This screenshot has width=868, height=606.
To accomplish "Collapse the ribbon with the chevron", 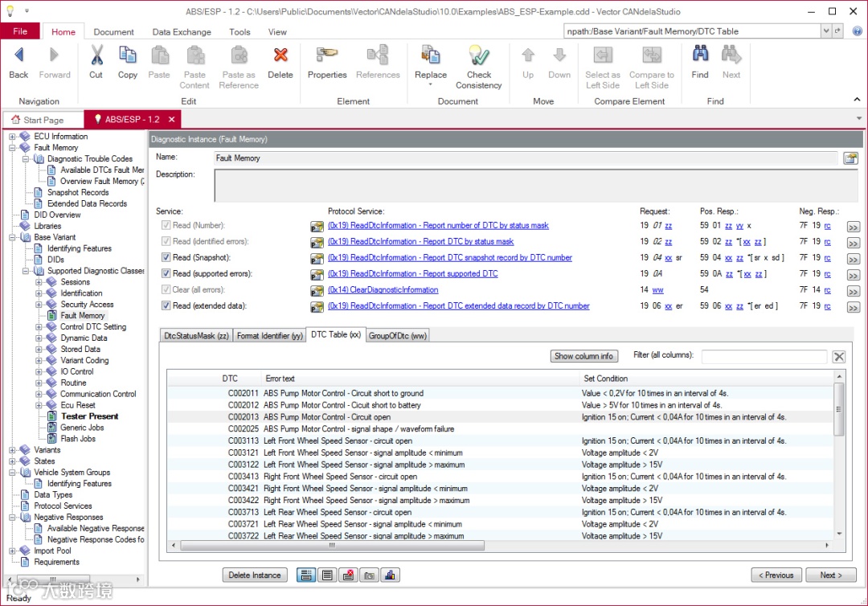I will pyautogui.click(x=857, y=100).
